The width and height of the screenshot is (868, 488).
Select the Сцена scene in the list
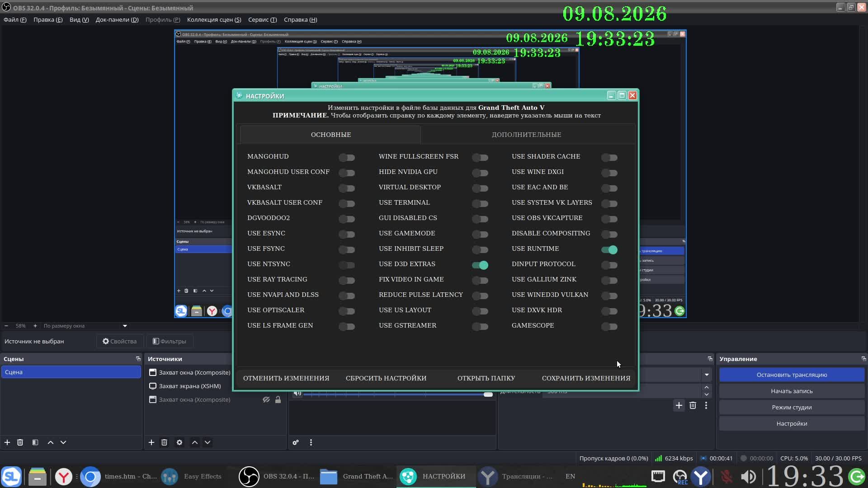click(71, 372)
